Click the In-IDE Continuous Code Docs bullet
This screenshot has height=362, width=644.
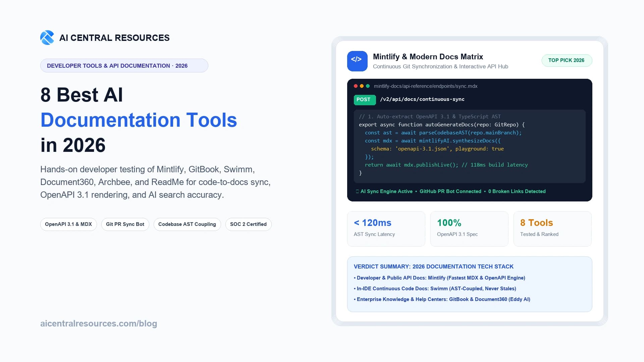[x=435, y=289]
